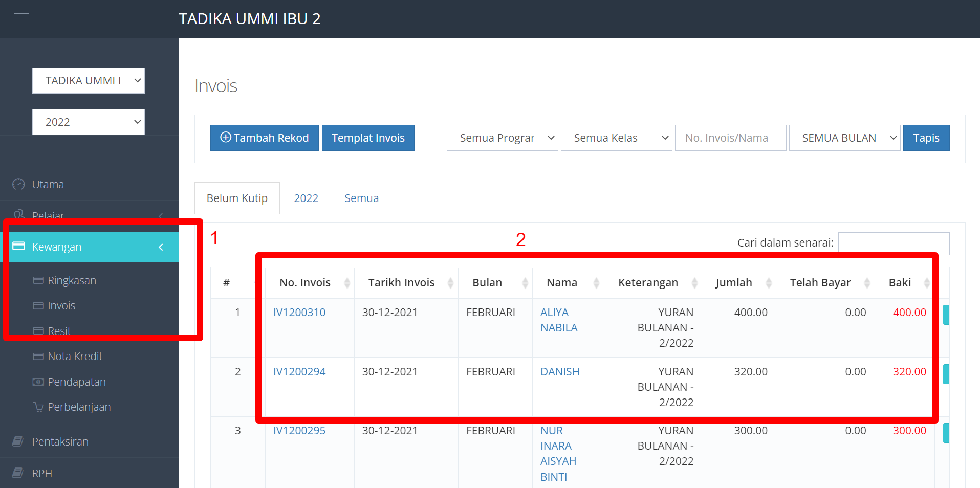This screenshot has height=488, width=980.
Task: Collapse the Kewangan menu chevron
Action: (x=161, y=247)
